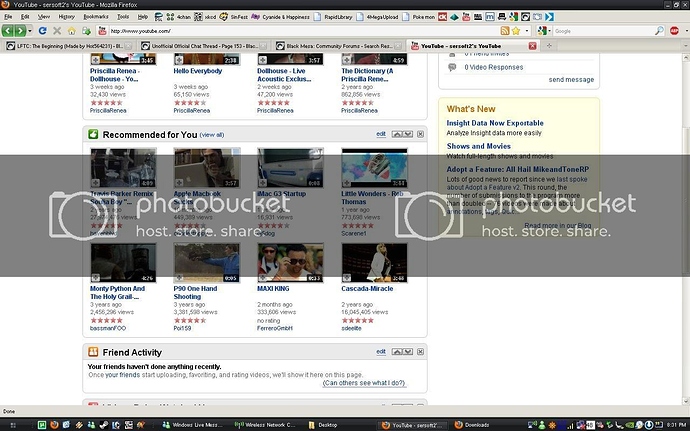This screenshot has width=690, height=431.
Task: Open the Tools menu
Action: point(123,17)
